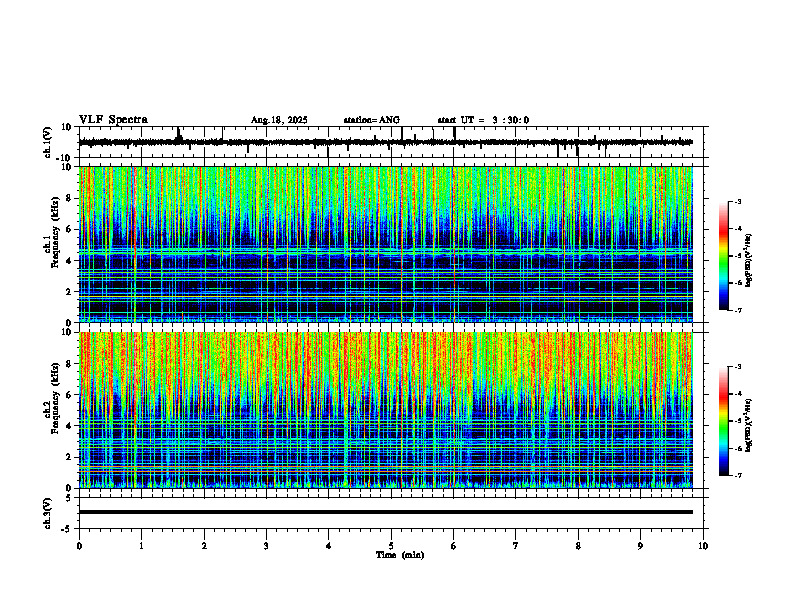Click the '-7' label on ch.2 color scale

click(x=737, y=475)
